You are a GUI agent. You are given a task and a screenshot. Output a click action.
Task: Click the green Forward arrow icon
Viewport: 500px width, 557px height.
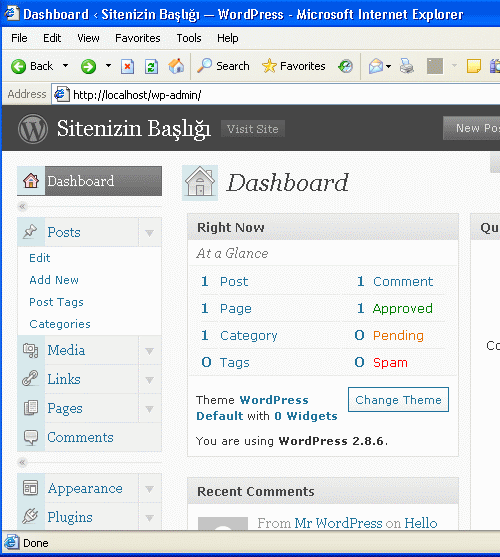[88, 66]
